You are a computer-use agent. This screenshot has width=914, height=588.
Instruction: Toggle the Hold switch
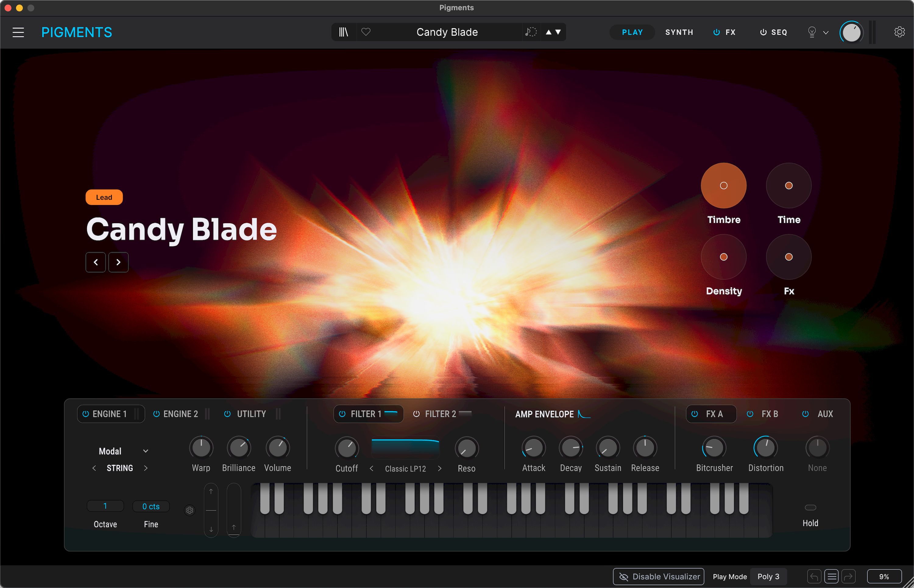(x=810, y=507)
